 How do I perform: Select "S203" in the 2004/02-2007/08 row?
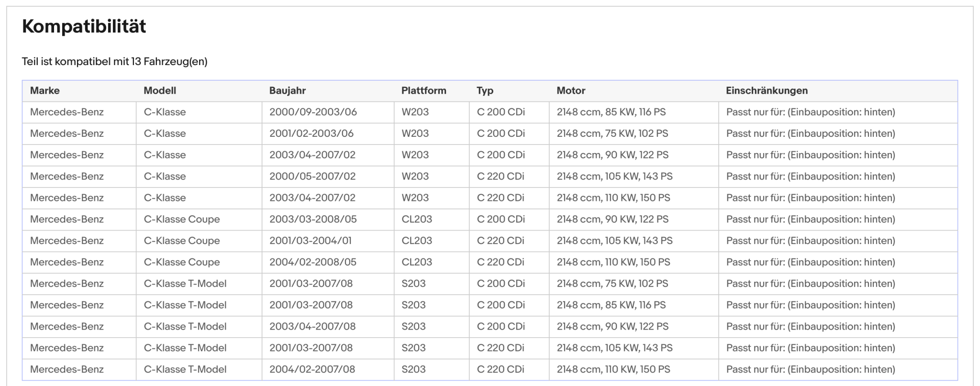414,369
